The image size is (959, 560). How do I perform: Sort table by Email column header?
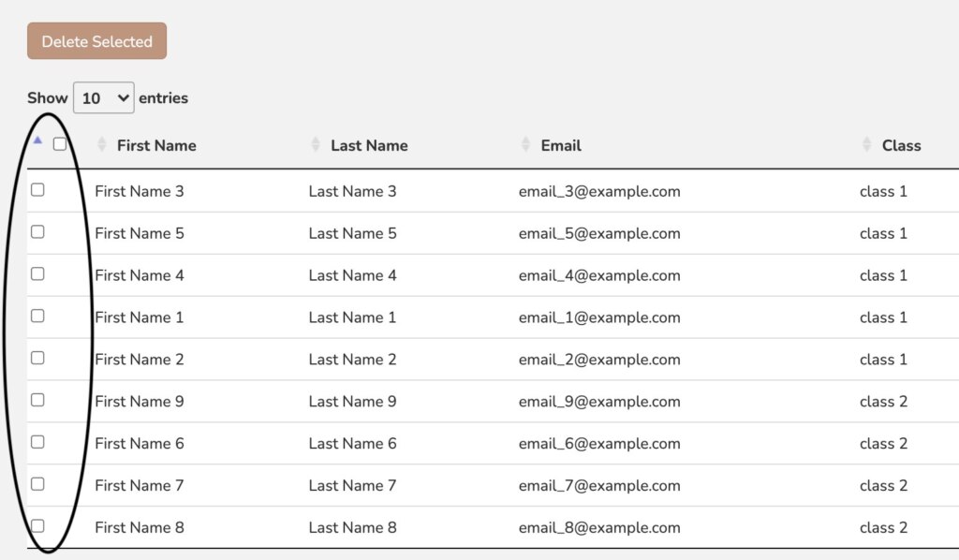point(561,145)
